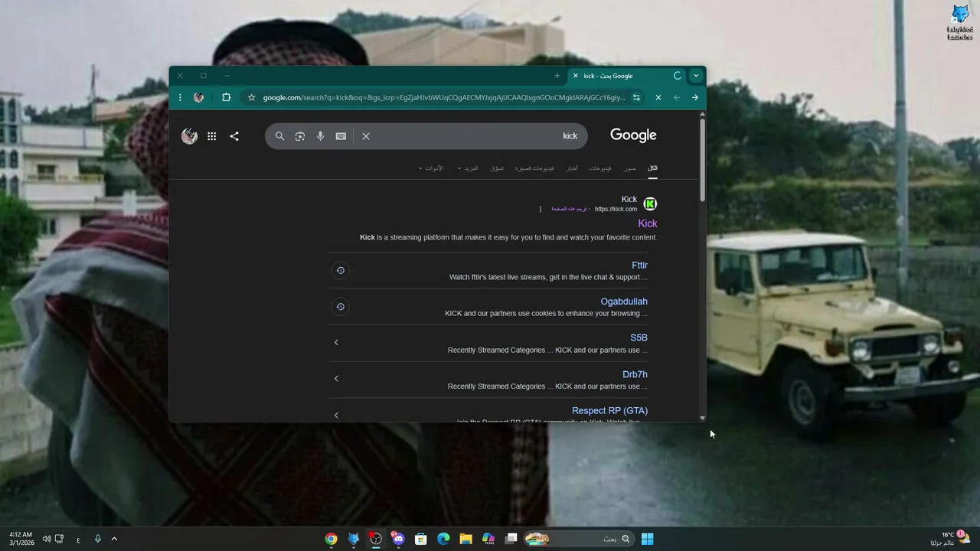Image resolution: width=980 pixels, height=551 pixels.
Task: Click history icon beside Ogabdullah result
Action: click(x=341, y=307)
